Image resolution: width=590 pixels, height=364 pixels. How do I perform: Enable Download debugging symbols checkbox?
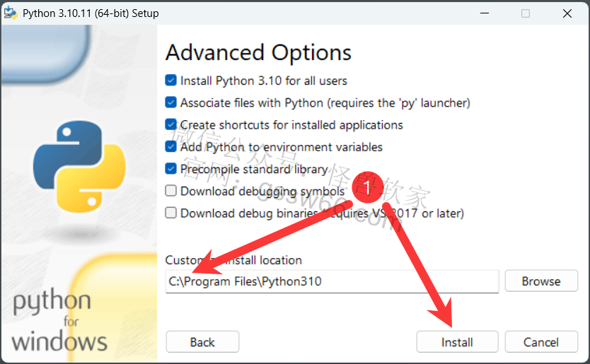click(x=170, y=191)
